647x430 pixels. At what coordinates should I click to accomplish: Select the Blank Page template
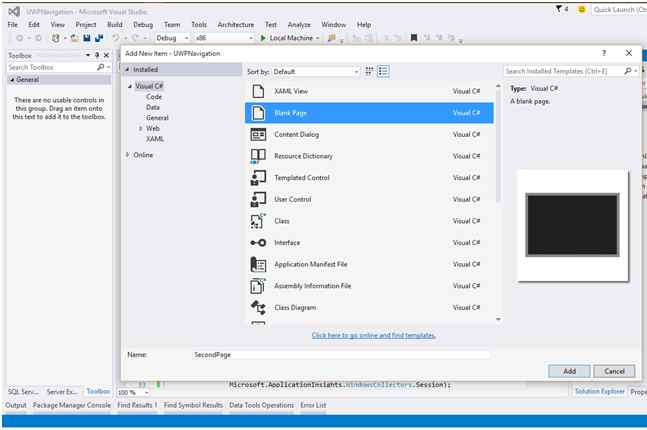(x=369, y=113)
